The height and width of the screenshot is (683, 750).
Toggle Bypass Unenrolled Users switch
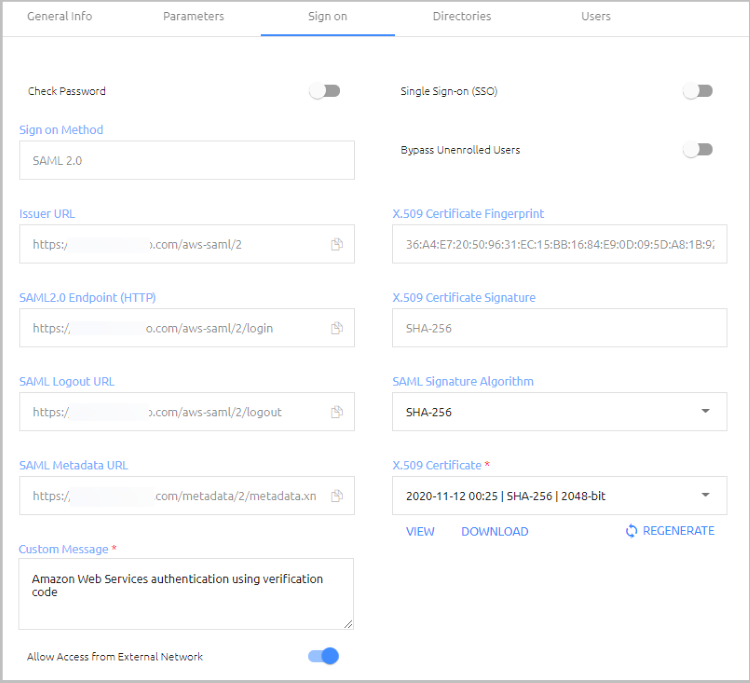(698, 150)
